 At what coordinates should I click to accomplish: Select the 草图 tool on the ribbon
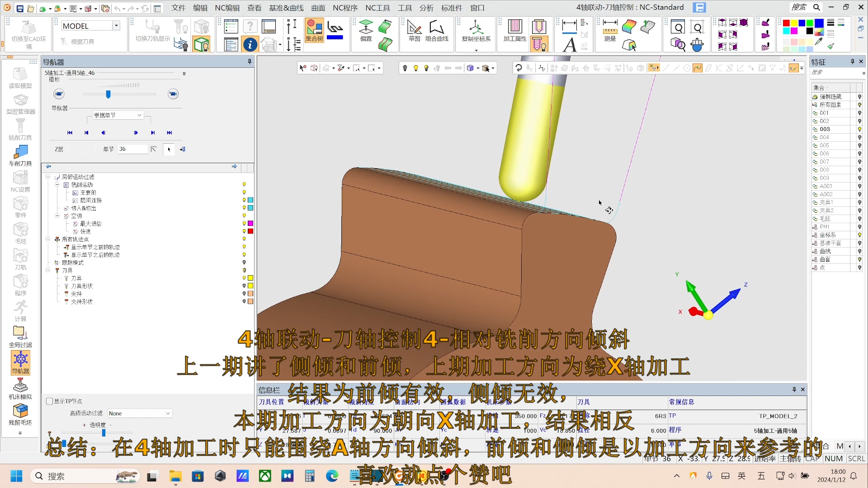coord(414,32)
